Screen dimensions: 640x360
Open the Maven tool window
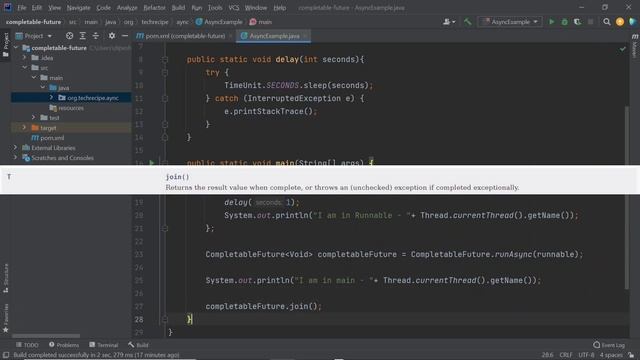pos(635,46)
